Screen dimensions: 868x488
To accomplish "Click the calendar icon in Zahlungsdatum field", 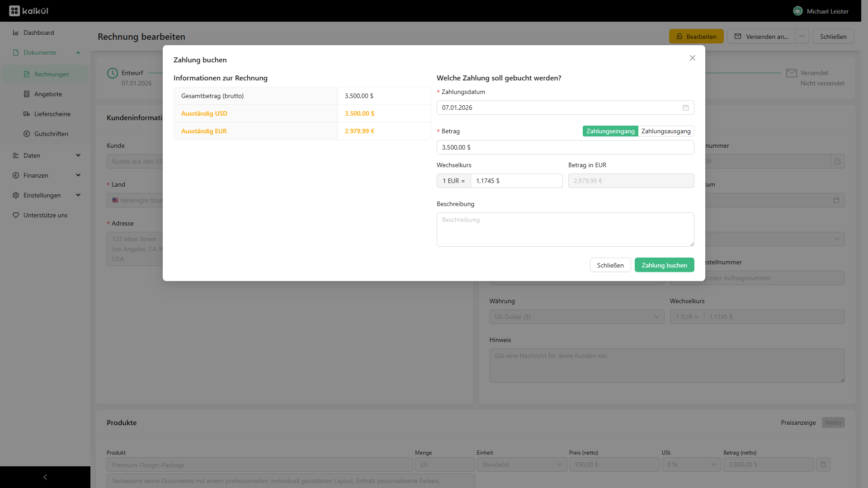I will (685, 108).
